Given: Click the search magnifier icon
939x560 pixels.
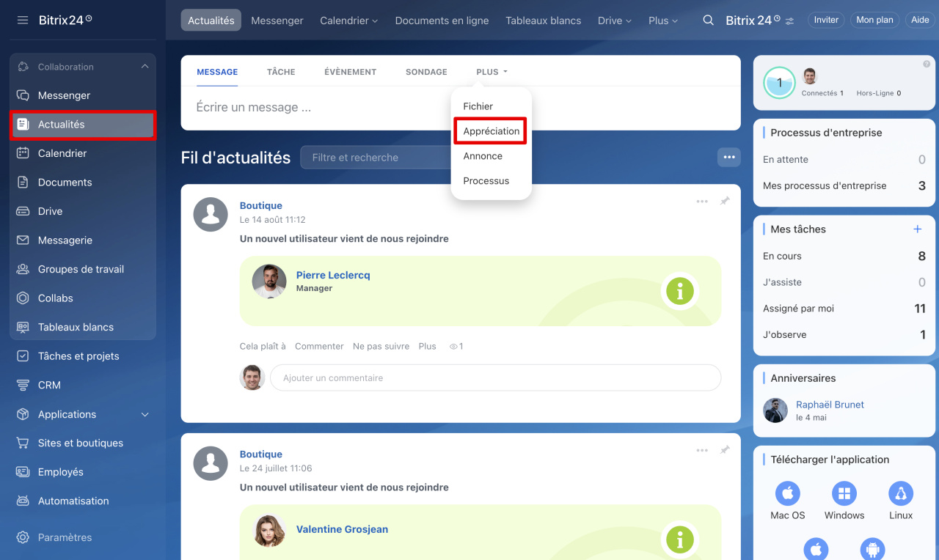Looking at the screenshot, I should [708, 21].
